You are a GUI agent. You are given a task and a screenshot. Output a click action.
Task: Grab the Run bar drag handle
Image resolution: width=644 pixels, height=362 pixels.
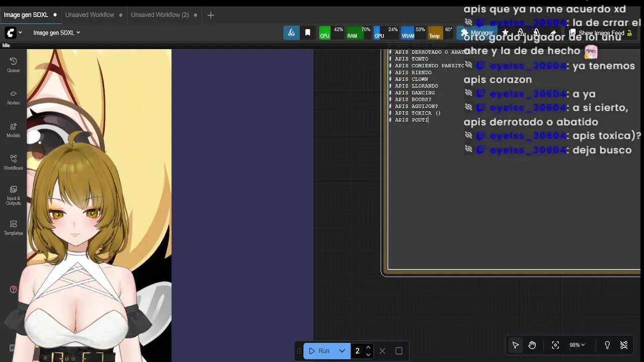(299, 351)
